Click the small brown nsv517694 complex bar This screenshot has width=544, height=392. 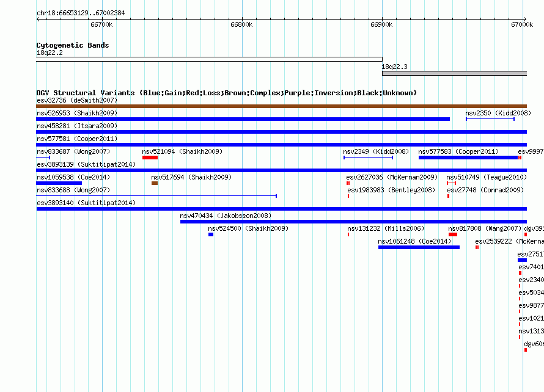(155, 183)
